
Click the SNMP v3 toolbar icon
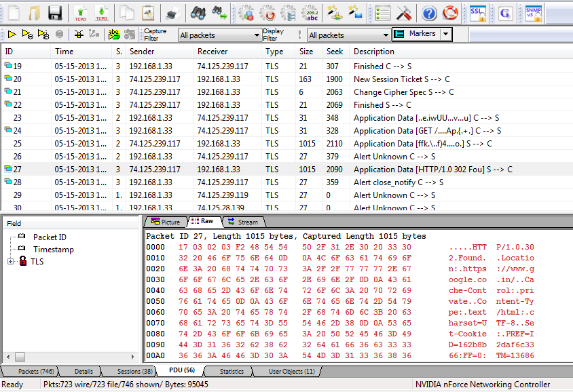pyautogui.click(x=534, y=12)
